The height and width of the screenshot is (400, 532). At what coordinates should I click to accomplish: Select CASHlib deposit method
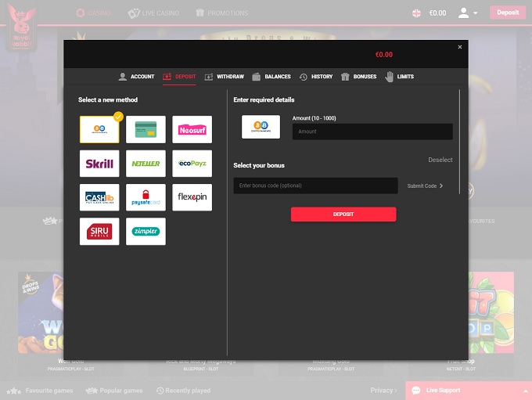tap(99, 197)
